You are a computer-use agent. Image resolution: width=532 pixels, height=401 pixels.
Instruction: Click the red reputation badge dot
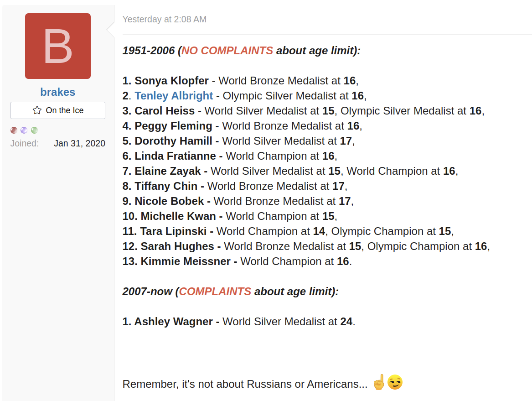pyautogui.click(x=14, y=130)
